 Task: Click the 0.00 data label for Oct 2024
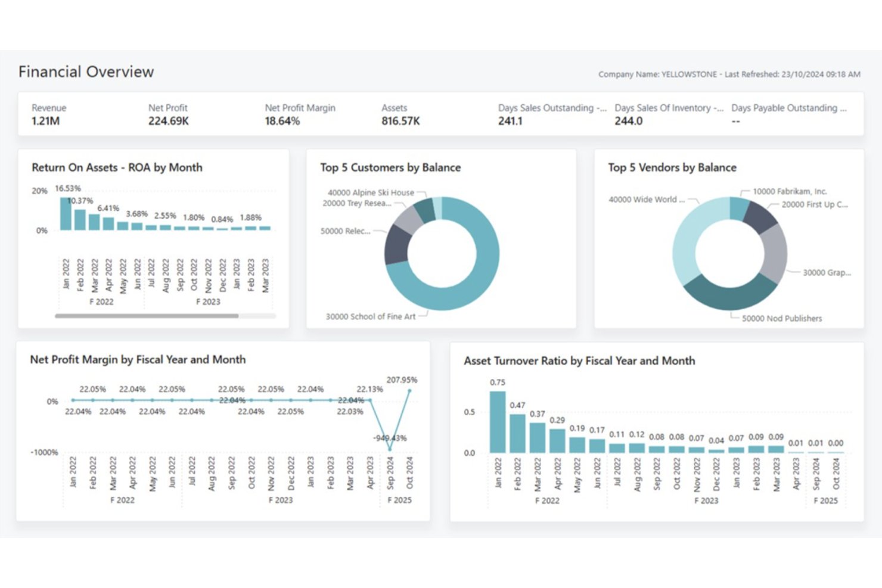pyautogui.click(x=836, y=443)
